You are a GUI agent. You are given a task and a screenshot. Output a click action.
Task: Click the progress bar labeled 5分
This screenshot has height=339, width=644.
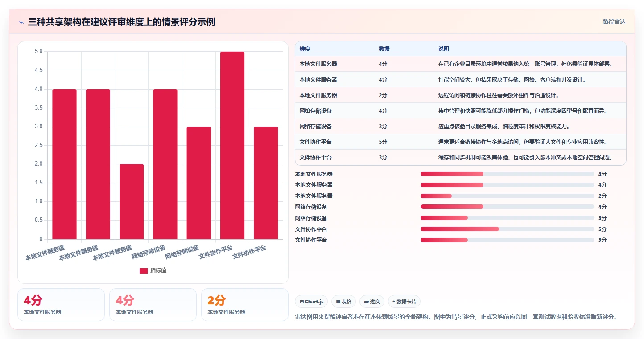click(x=508, y=229)
